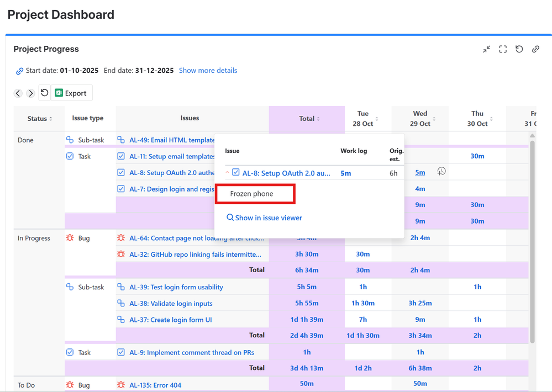Copy the panel link via chain icon
Image resolution: width=552 pixels, height=392 pixels.
535,49
